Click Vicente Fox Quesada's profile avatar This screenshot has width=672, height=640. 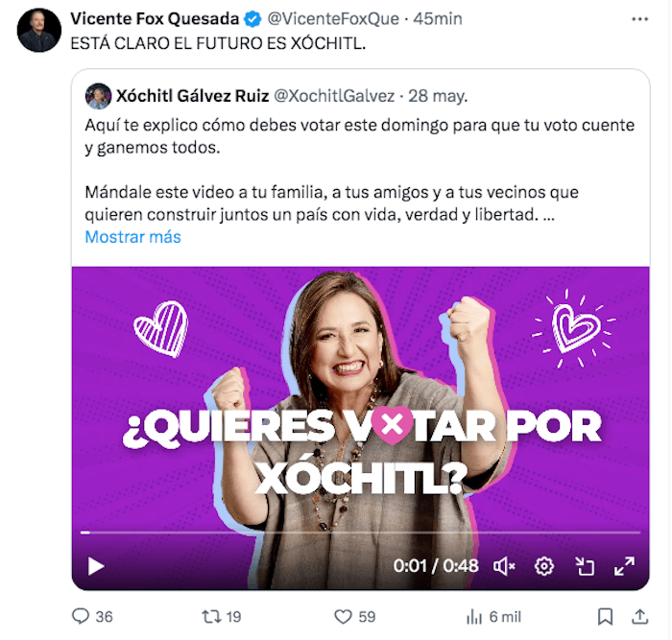(39, 30)
